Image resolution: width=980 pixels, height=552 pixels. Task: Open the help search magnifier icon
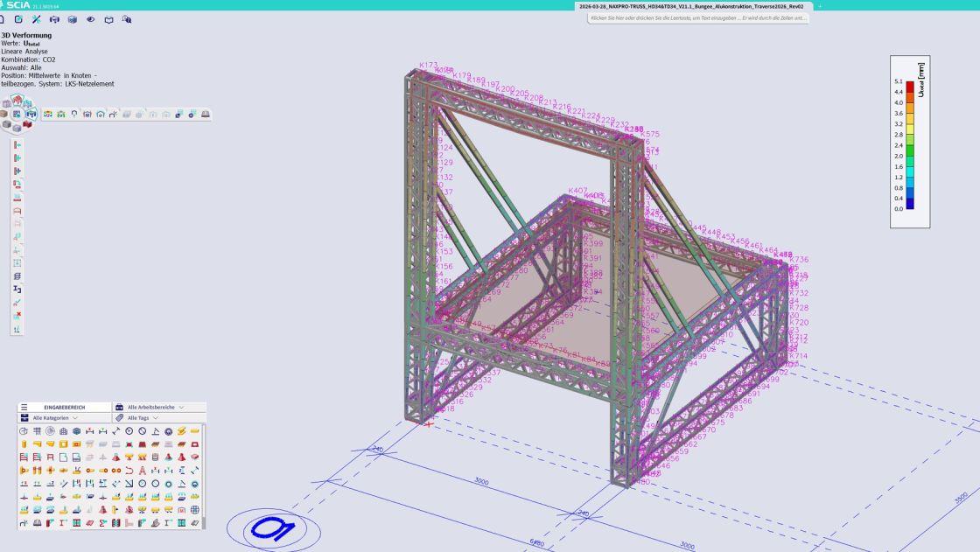pos(127,18)
